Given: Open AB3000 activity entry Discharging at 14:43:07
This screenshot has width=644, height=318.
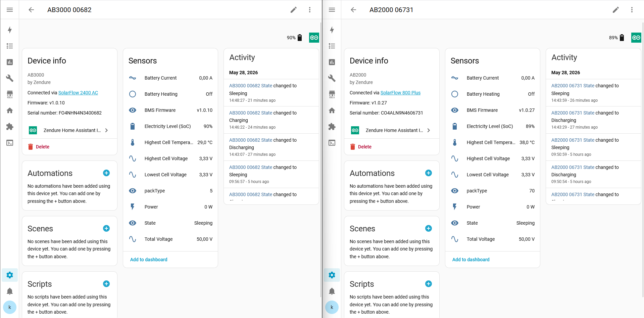Looking at the screenshot, I should [x=271, y=147].
